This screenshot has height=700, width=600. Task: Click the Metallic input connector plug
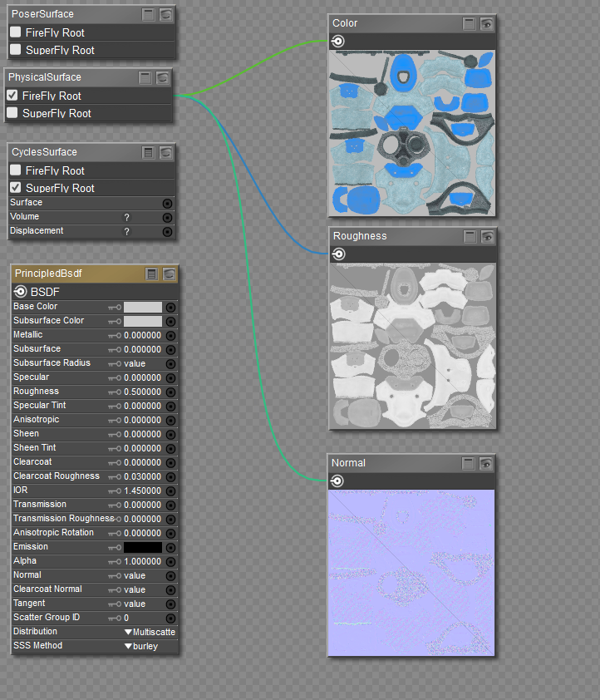170,335
